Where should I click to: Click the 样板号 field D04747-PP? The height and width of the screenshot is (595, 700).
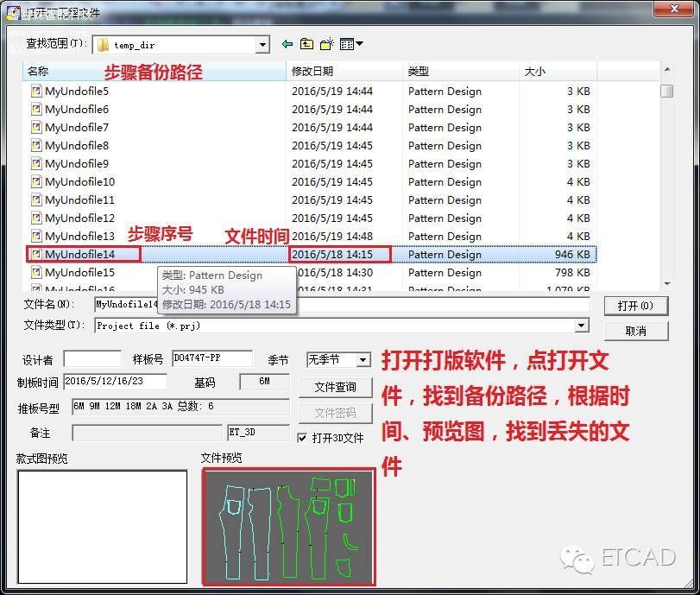pos(212,358)
